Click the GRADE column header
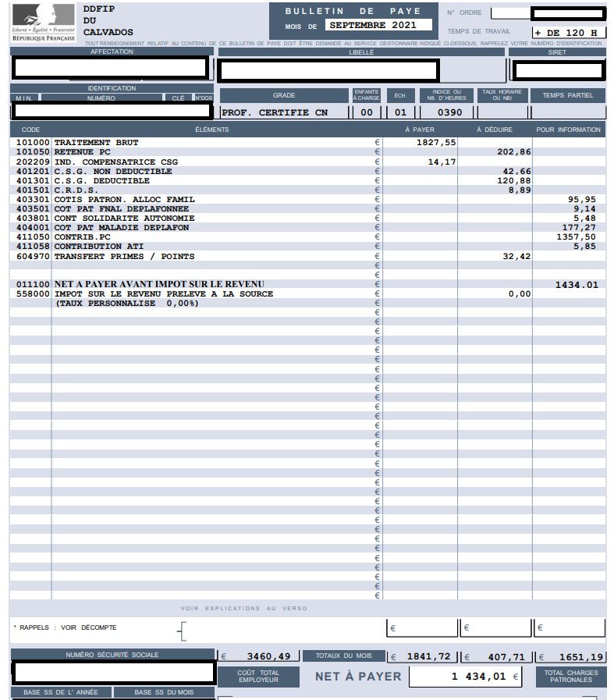Image resolution: width=614 pixels, height=700 pixels. click(284, 95)
